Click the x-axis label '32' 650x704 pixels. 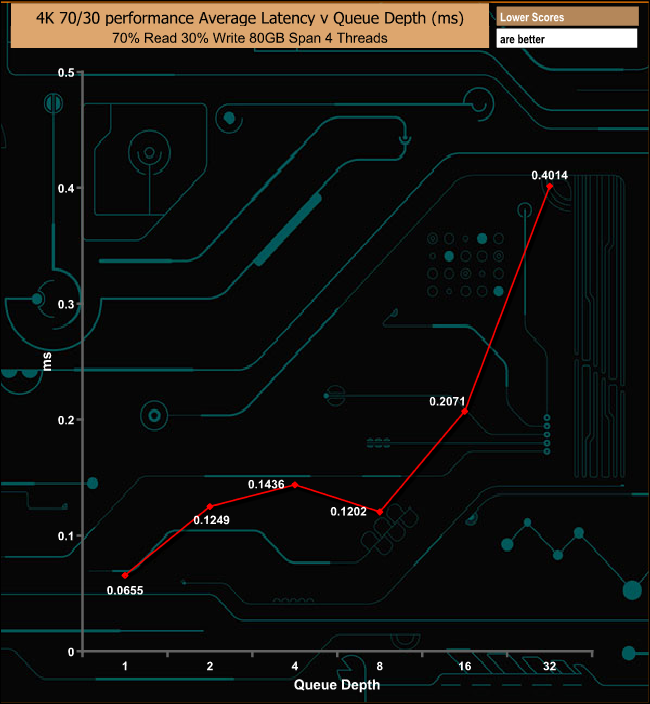pyautogui.click(x=549, y=666)
